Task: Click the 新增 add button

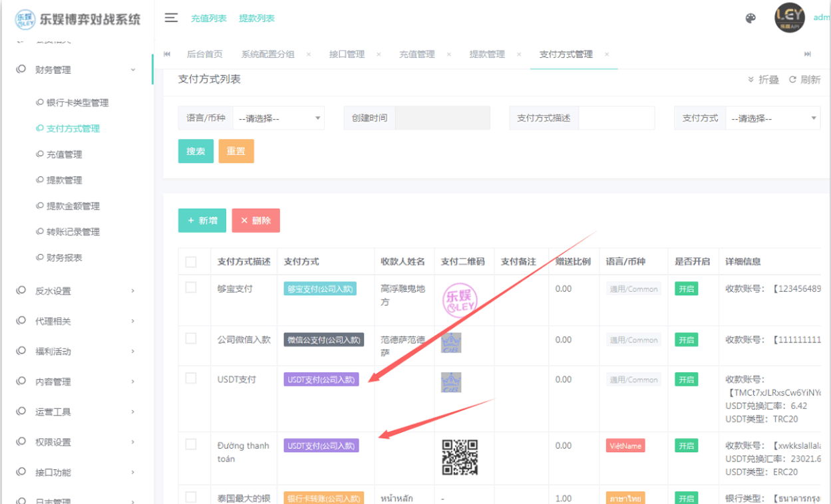Action: click(x=202, y=221)
